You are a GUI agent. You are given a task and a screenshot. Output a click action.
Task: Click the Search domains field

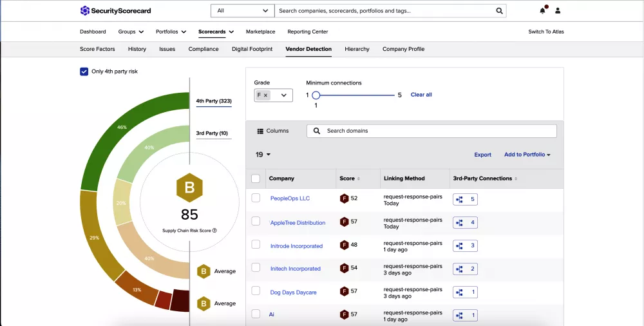(431, 131)
